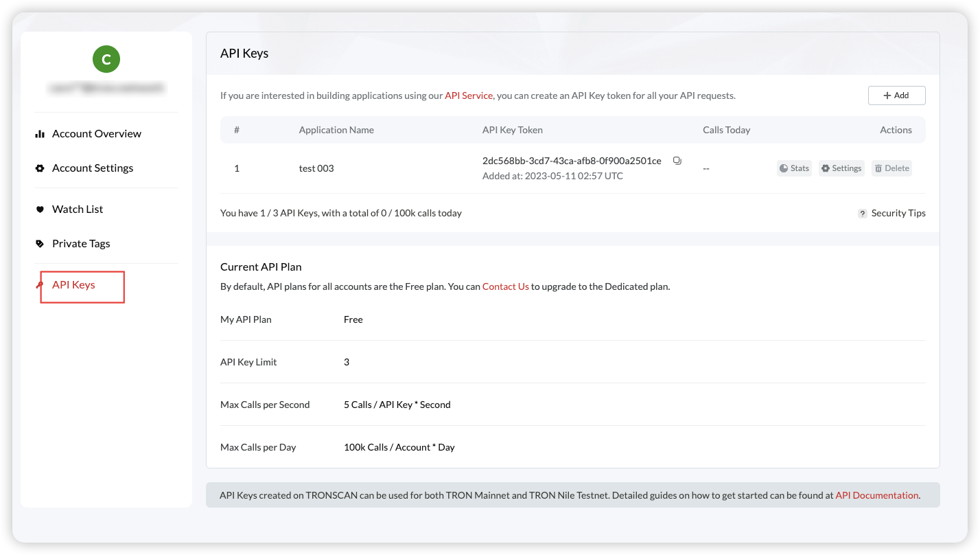Click the trash icon in Delete button
The image size is (980, 555).
tap(880, 168)
